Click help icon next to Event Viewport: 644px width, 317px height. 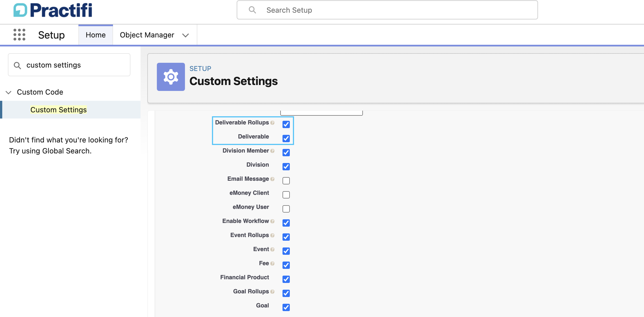(272, 249)
